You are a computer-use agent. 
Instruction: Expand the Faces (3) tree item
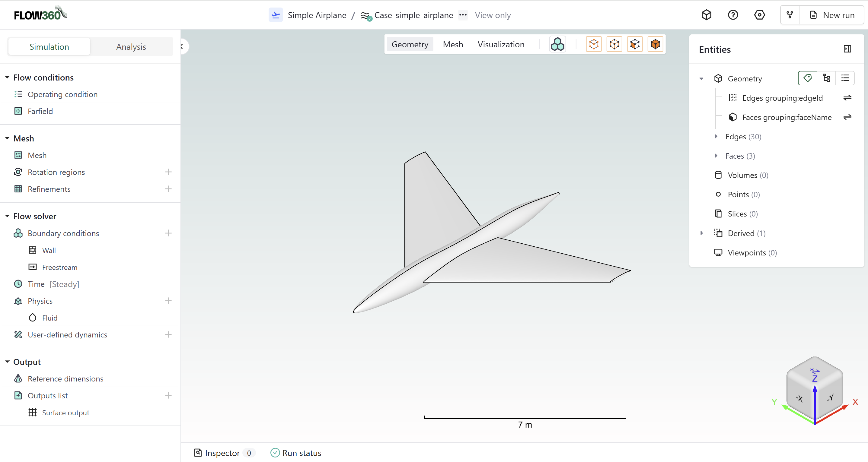click(x=716, y=156)
